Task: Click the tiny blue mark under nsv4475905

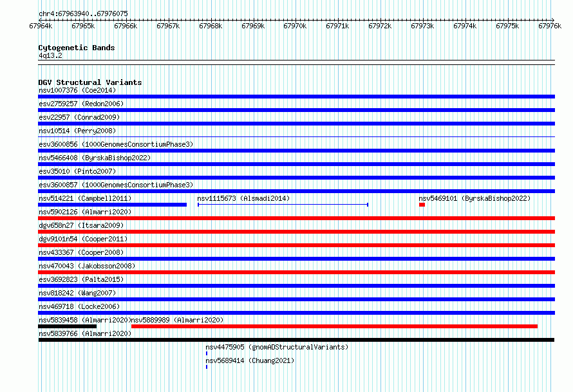Action: (x=207, y=353)
